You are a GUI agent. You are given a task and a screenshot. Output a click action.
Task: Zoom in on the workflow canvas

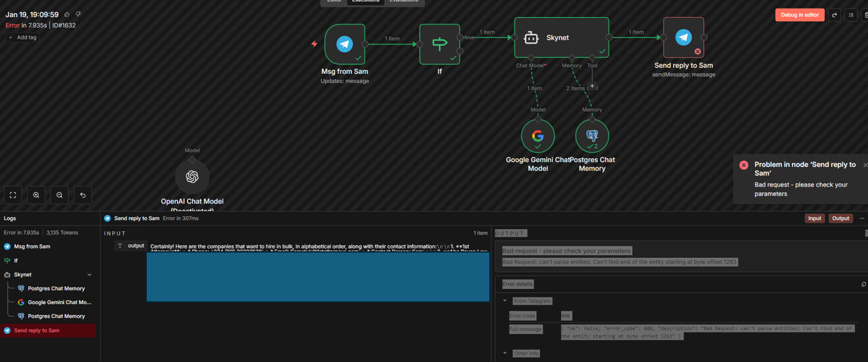pyautogui.click(x=36, y=195)
